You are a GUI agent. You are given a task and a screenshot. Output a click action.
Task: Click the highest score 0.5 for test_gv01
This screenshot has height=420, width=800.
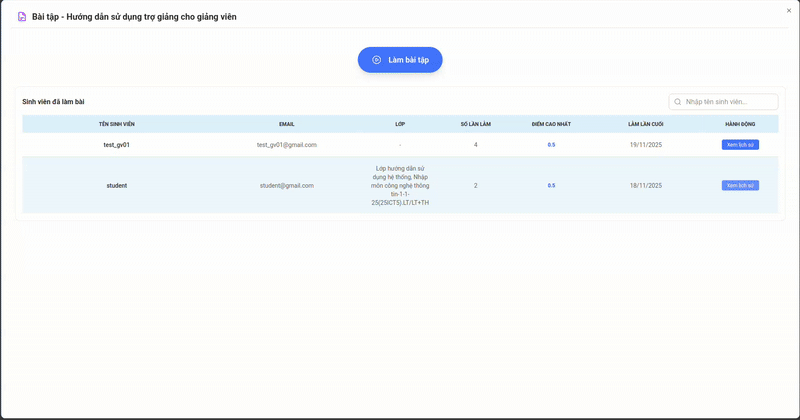[x=551, y=145]
